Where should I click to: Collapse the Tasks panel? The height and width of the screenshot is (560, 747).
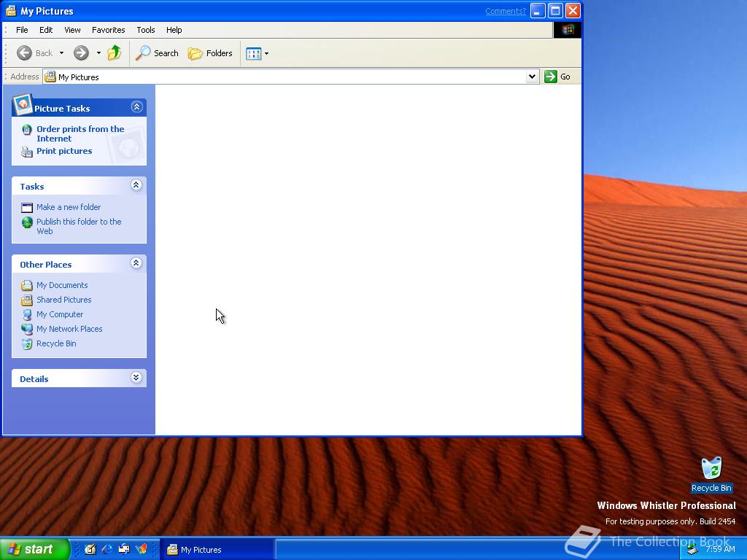(x=136, y=184)
